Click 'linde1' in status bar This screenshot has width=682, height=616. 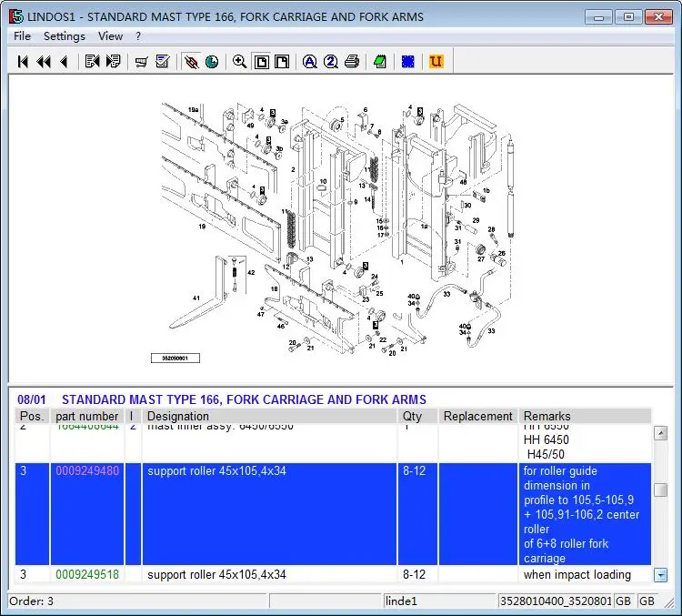pyautogui.click(x=401, y=601)
